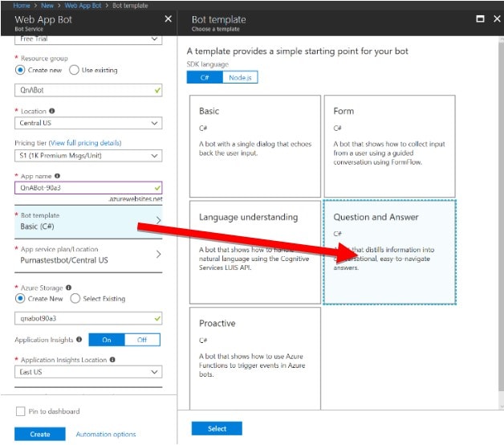Open the Location dropdown showing Central US
This screenshot has width=504, height=445.
coord(88,124)
